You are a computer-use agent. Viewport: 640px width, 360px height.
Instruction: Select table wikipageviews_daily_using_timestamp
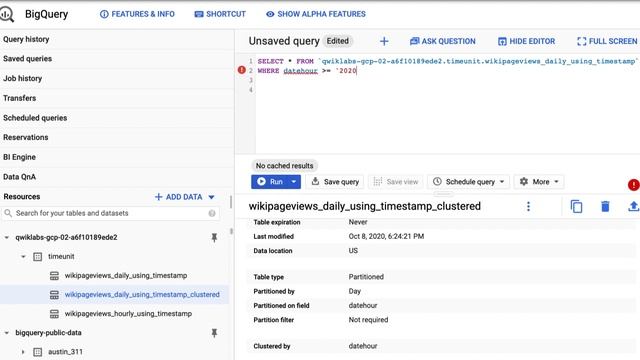(x=126, y=276)
